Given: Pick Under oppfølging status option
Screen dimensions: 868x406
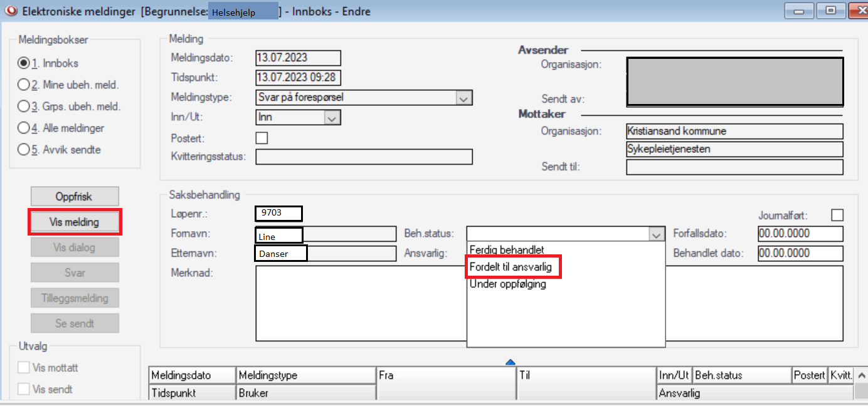Looking at the screenshot, I should [x=508, y=284].
